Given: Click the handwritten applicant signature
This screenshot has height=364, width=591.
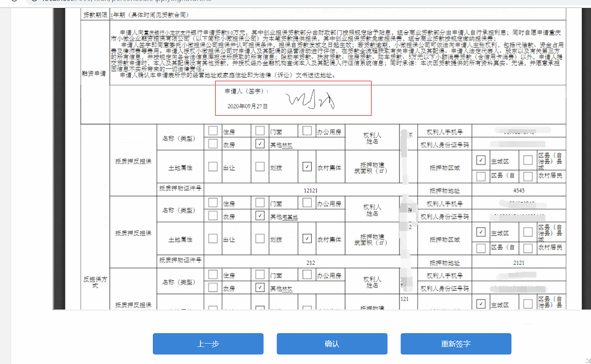Looking at the screenshot, I should pyautogui.click(x=311, y=100).
